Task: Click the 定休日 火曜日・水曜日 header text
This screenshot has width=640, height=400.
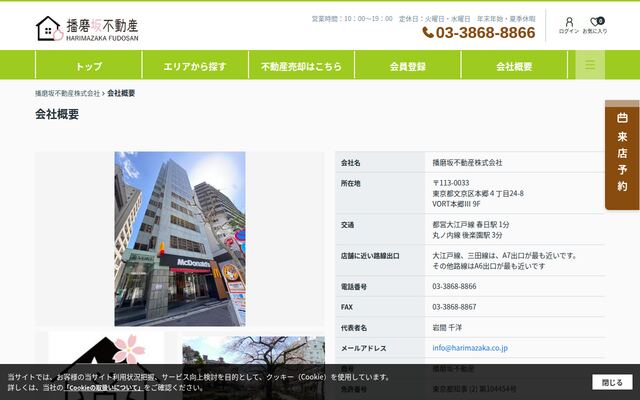Action: pyautogui.click(x=435, y=19)
